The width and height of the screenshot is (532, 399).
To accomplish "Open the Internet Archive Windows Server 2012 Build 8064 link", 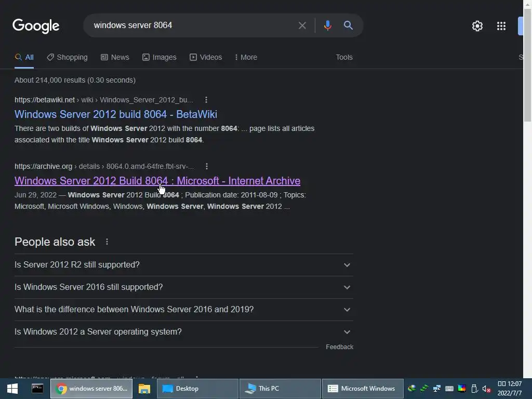I will [x=157, y=181].
